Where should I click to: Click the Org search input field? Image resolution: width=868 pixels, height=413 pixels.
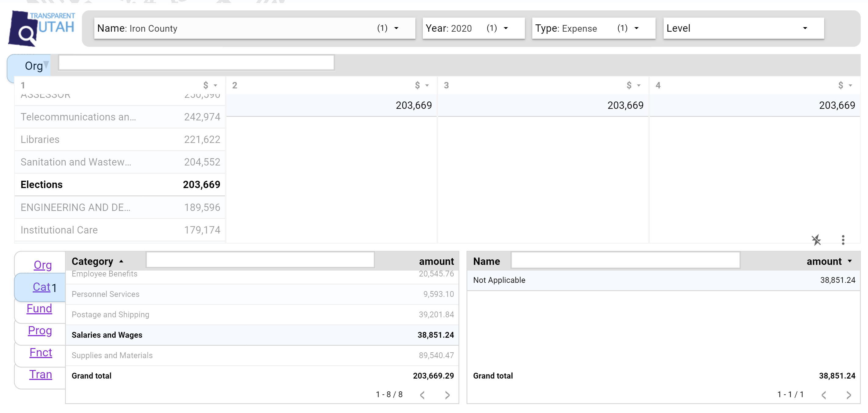coord(196,63)
